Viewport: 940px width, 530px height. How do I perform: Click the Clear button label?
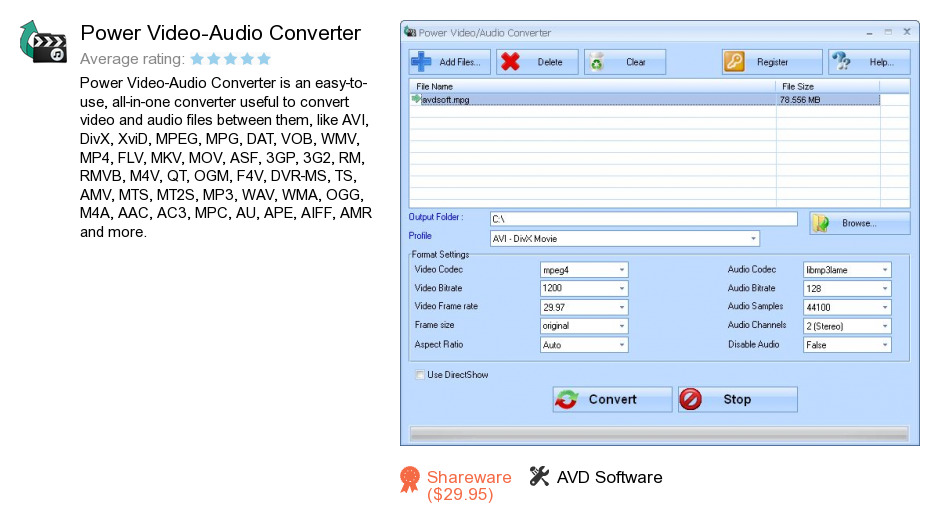(635, 62)
